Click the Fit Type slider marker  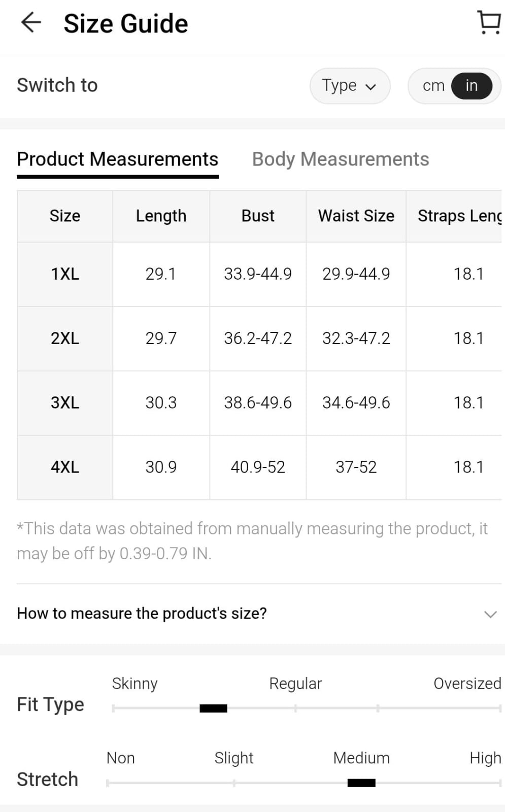coord(213,708)
